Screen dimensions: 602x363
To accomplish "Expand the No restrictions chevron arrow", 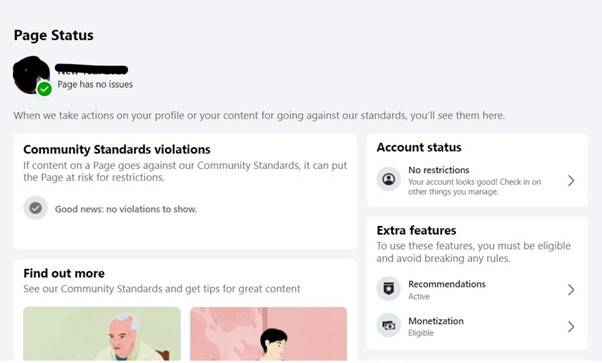I will [x=571, y=181].
